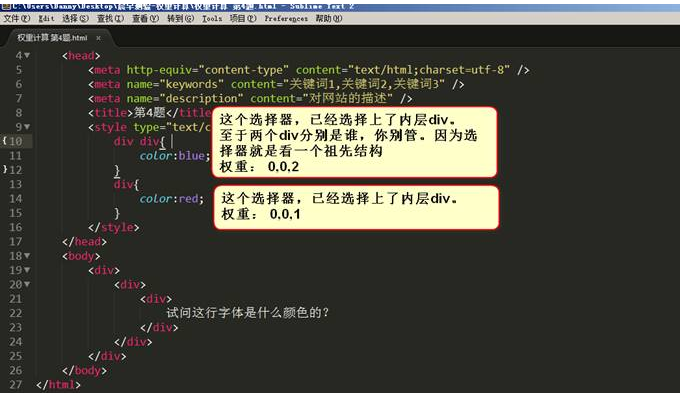Click the 'div div{' selector text
Image resolution: width=682 pixels, height=394 pixels.
[x=139, y=141]
